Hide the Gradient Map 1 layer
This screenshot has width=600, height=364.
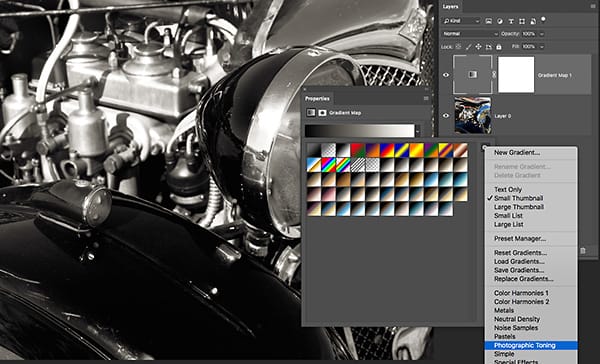click(446, 75)
